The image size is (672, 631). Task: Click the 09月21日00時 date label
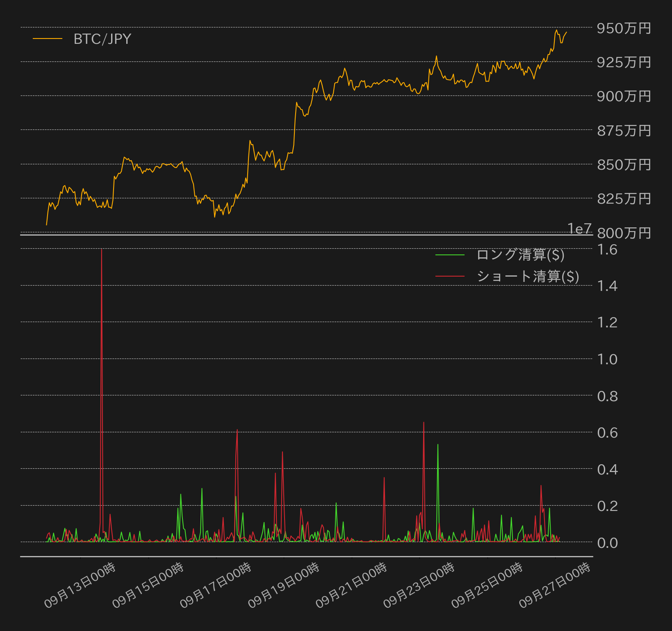(x=352, y=585)
